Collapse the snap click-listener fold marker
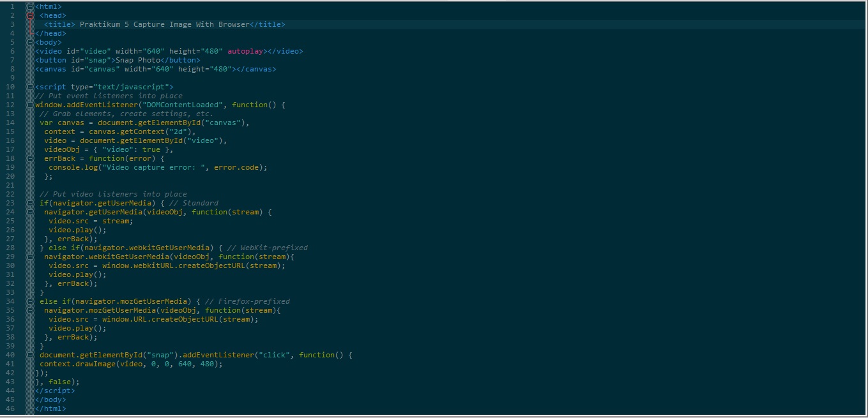The height and width of the screenshot is (418, 868). click(x=29, y=354)
